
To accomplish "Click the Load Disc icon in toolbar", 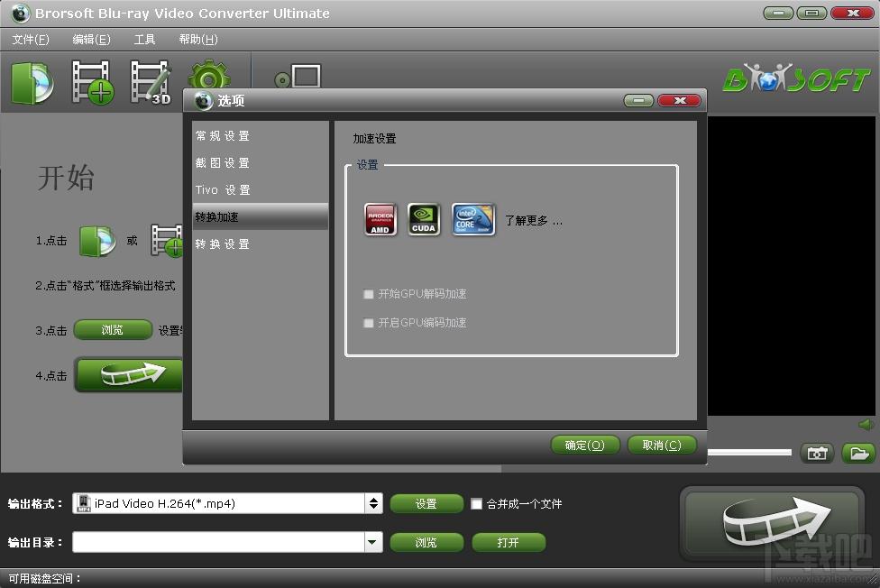I will tap(32, 83).
